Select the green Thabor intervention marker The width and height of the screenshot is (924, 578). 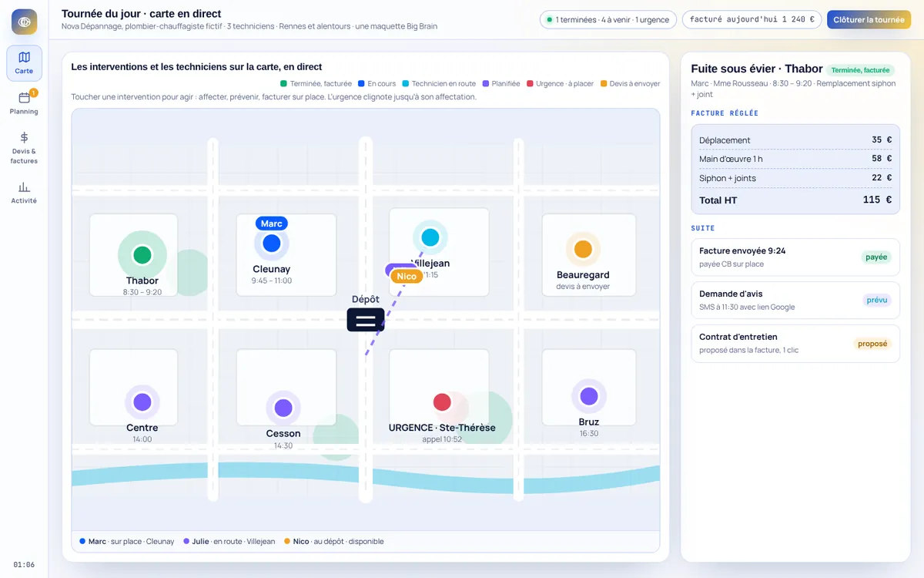tap(142, 255)
